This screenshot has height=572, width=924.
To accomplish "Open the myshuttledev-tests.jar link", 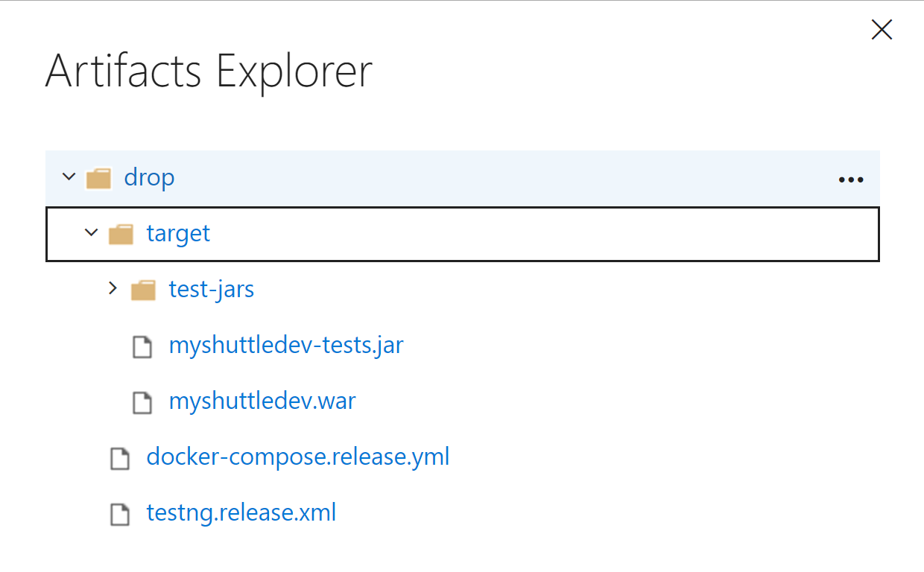I will (286, 346).
